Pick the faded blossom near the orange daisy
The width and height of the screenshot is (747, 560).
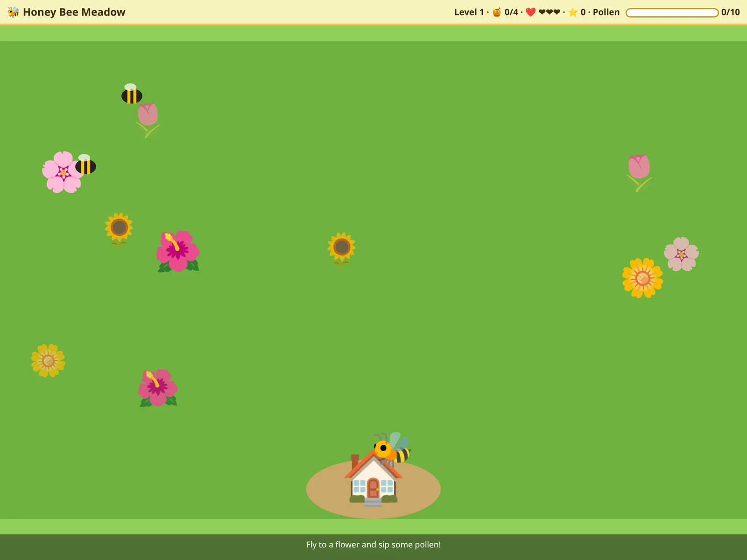[x=681, y=254]
